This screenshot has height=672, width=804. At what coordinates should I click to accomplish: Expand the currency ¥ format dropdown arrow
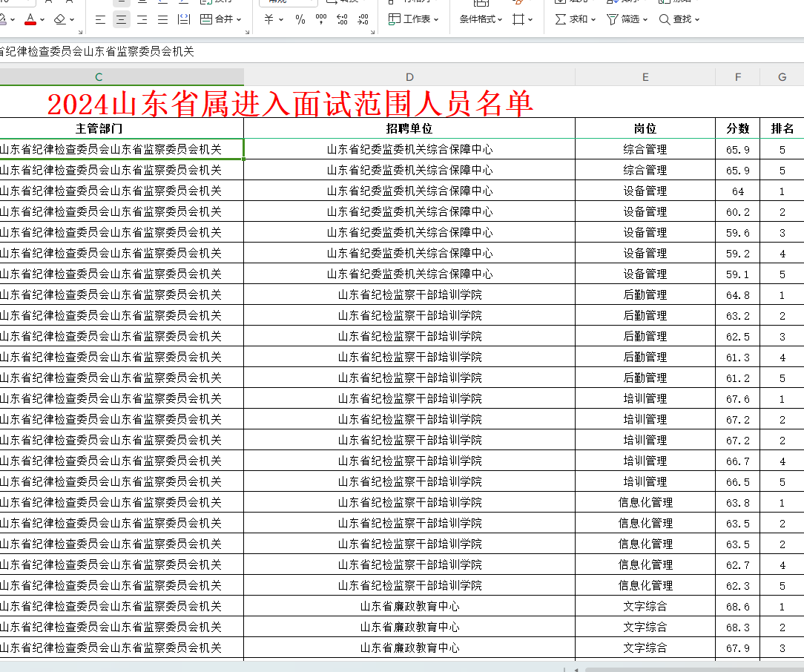pyautogui.click(x=281, y=20)
